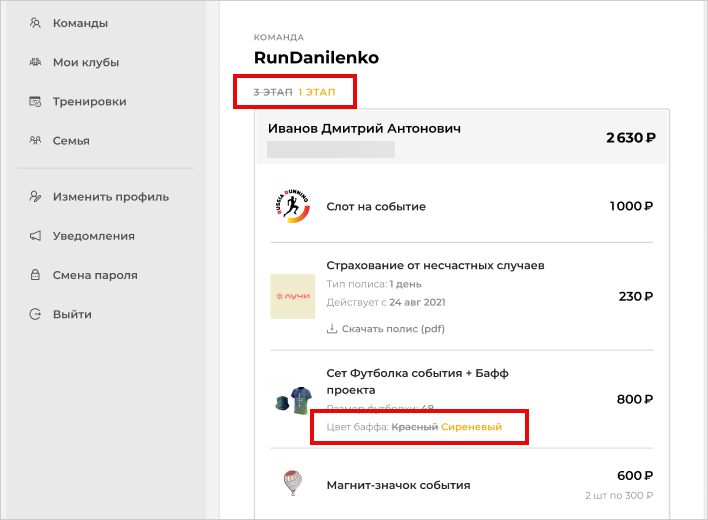Click the 230 ₽ insurance price

(636, 297)
